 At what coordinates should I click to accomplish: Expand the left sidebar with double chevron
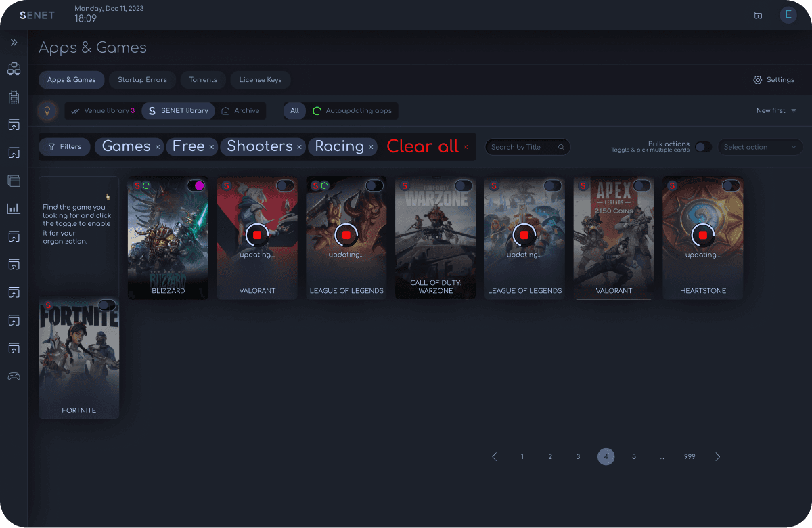14,42
